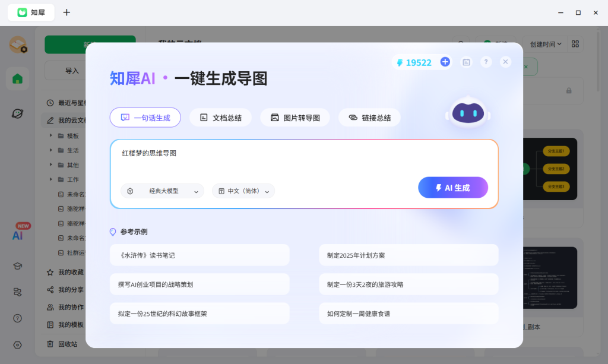The image size is (608, 364).
Task: Open 最近与星标 in sidebar
Action: point(65,103)
